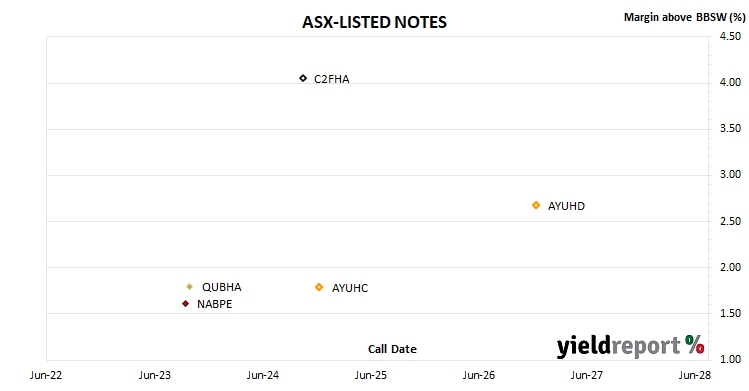Viewport: 749px width, 391px height.
Task: Select the QUBHA diamond data point
Action: pos(190,287)
